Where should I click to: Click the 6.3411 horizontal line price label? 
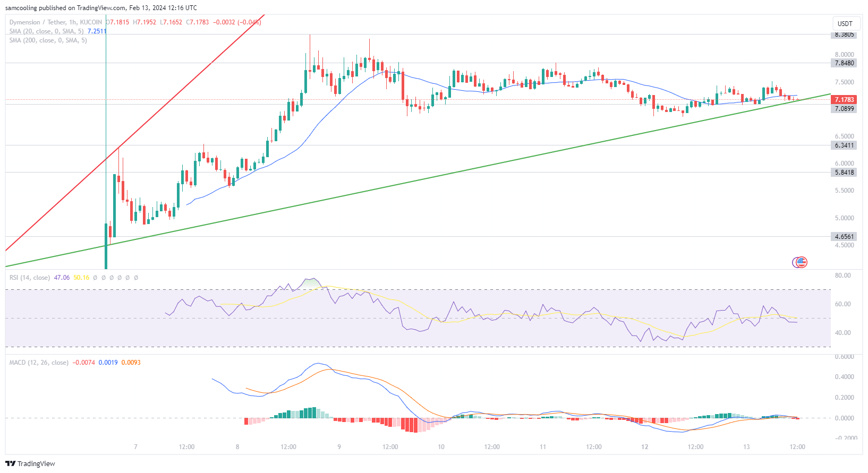coord(844,145)
